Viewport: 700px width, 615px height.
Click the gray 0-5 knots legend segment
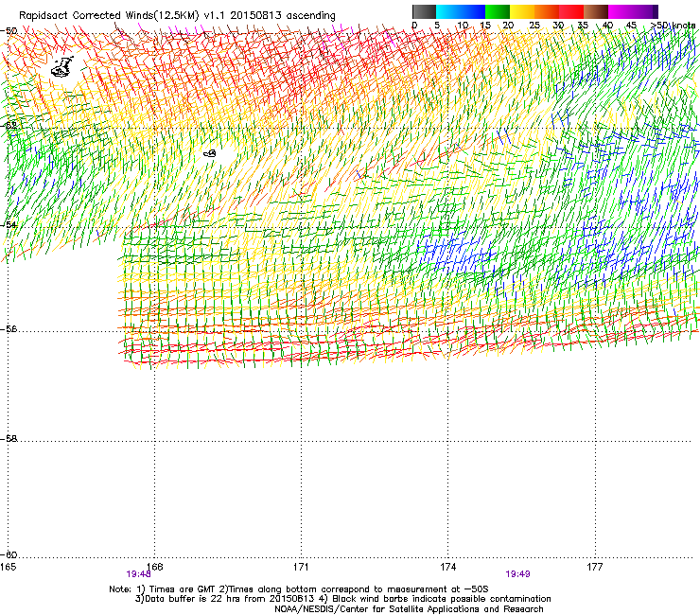pyautogui.click(x=424, y=11)
